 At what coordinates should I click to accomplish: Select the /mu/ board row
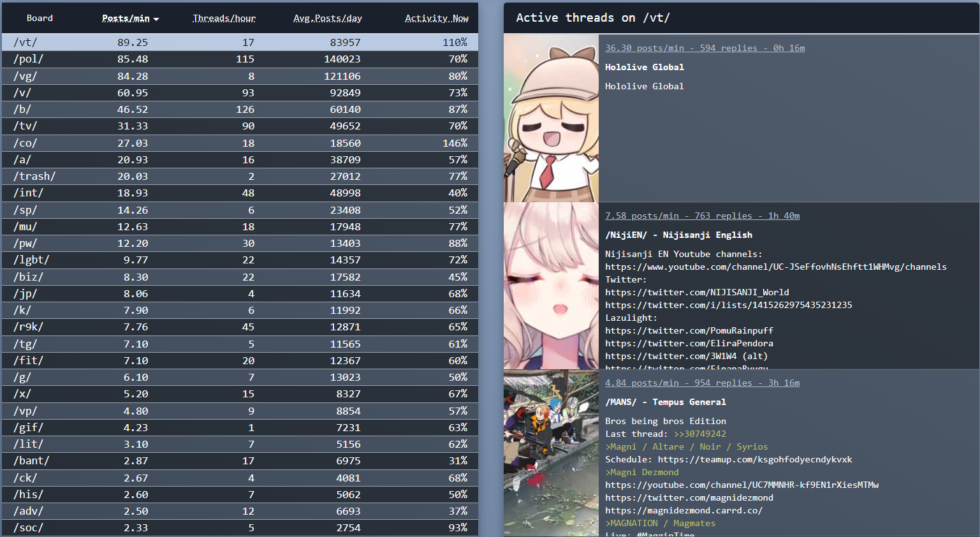[240, 226]
